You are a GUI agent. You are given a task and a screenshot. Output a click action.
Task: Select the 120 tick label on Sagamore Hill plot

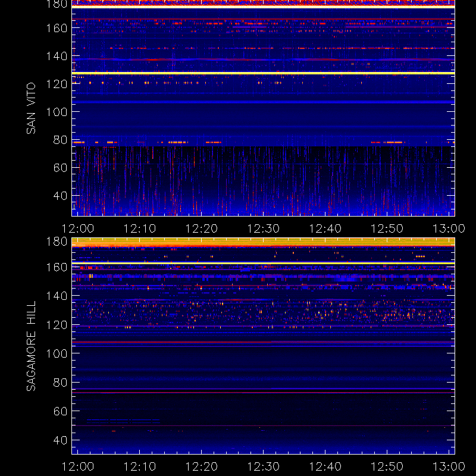tap(57, 325)
